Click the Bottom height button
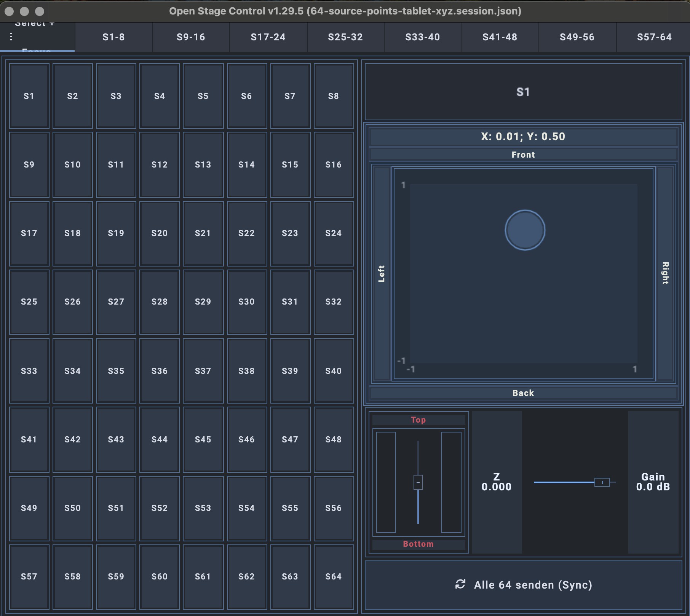The height and width of the screenshot is (616, 690). pos(418,544)
